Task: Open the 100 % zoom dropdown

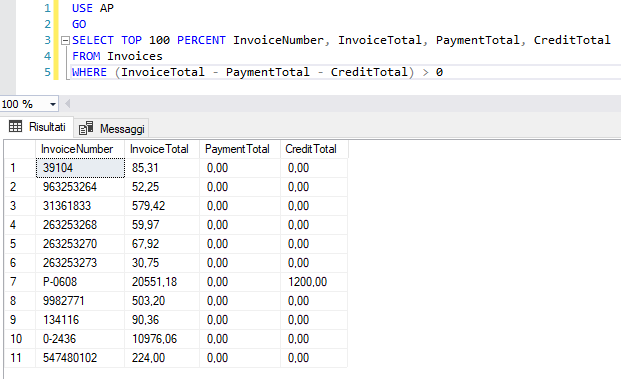Action: point(52,105)
